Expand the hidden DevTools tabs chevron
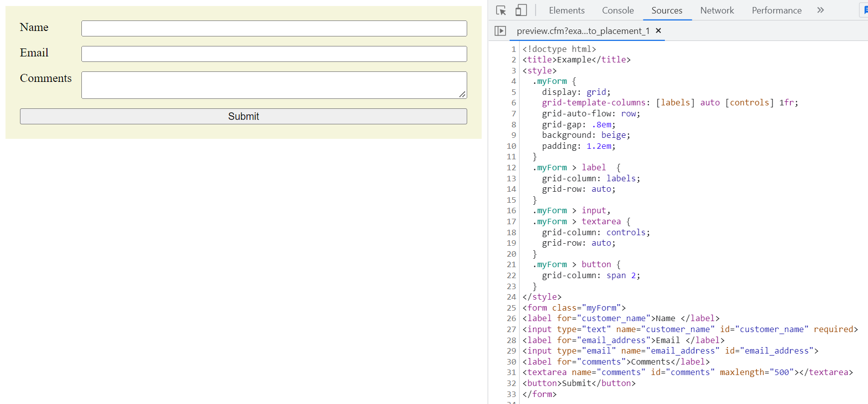 820,10
